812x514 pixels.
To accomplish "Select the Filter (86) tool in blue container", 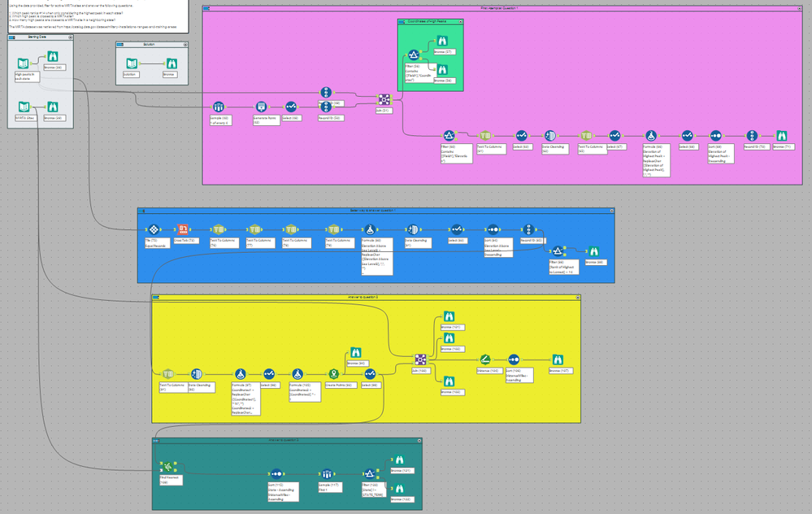I will point(558,251).
